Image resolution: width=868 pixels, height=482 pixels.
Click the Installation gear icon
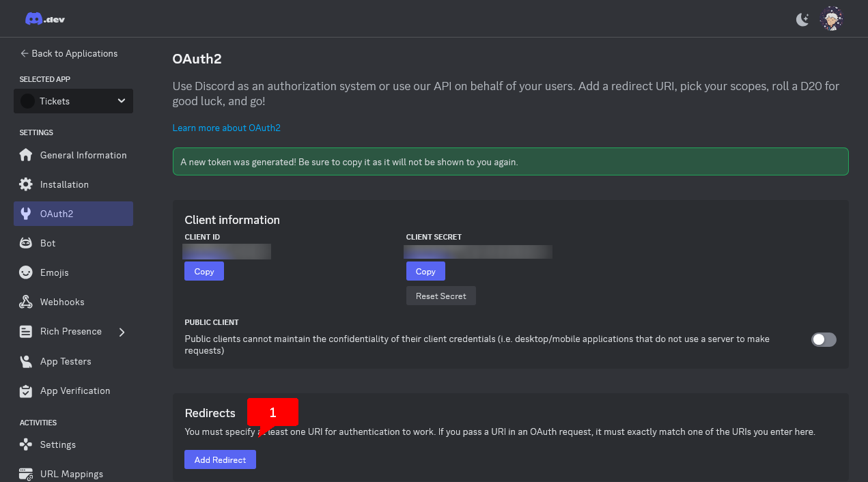click(x=25, y=184)
